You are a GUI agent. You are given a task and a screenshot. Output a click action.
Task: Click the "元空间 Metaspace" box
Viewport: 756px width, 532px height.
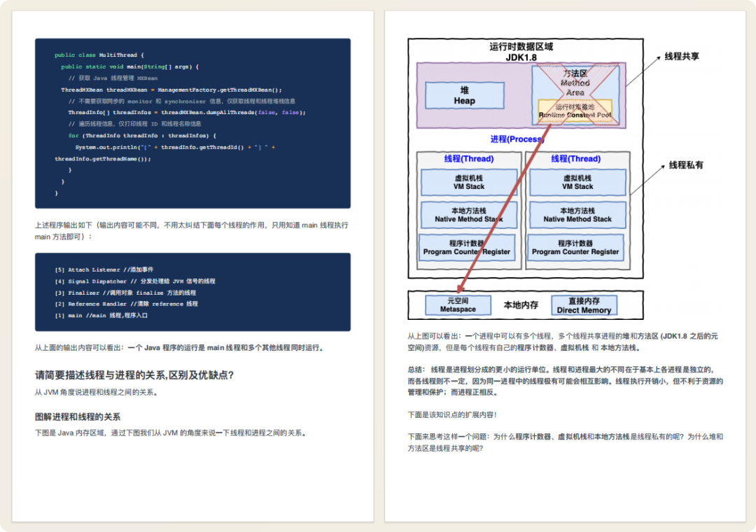click(458, 305)
